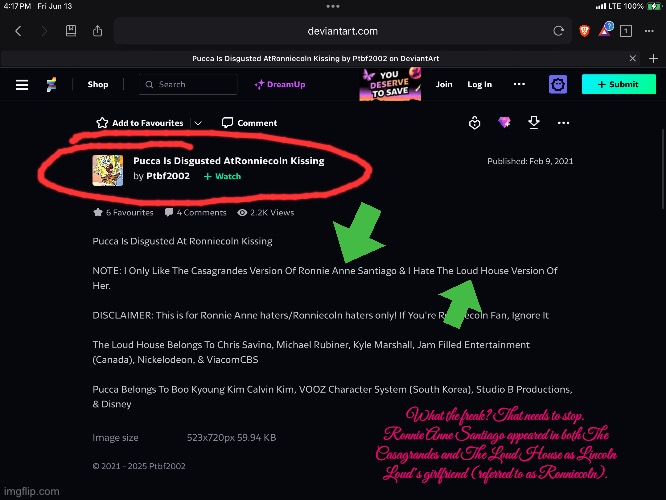Click the Join link
Image resolution: width=666 pixels, height=500 pixels.
[x=444, y=84]
